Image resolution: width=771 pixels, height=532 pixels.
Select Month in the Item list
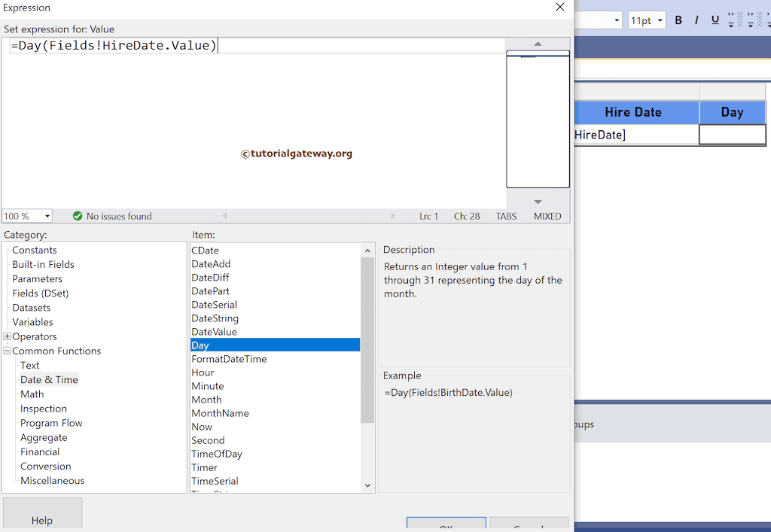point(276,400)
